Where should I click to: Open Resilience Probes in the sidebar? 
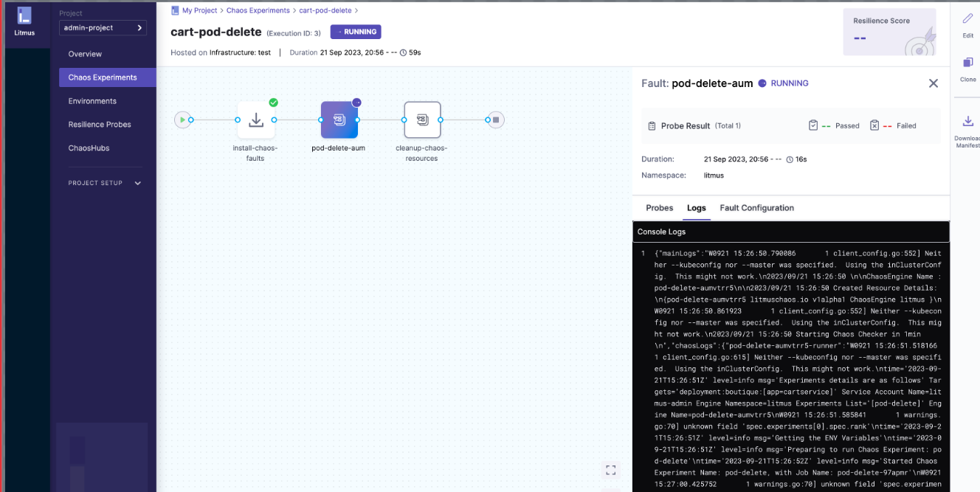100,125
